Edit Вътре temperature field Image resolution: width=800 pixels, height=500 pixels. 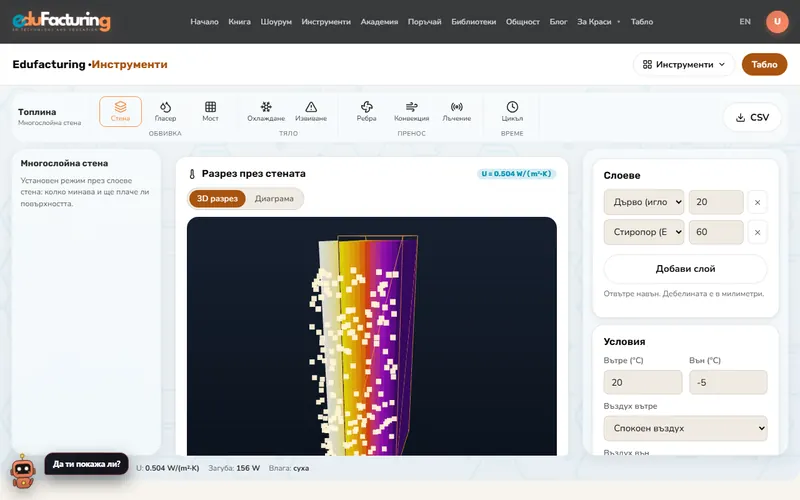[642, 382]
